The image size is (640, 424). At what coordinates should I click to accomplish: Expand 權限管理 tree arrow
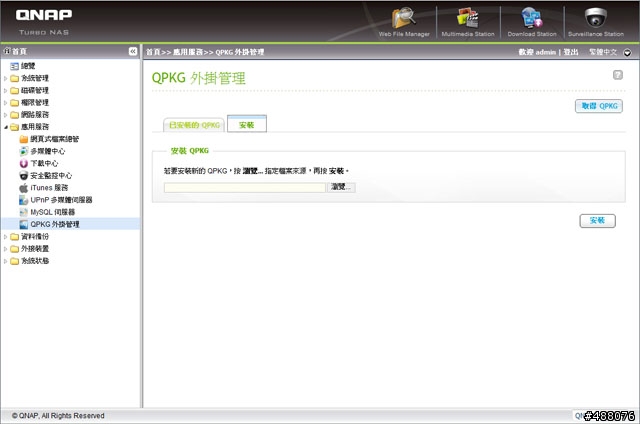click(x=5, y=103)
